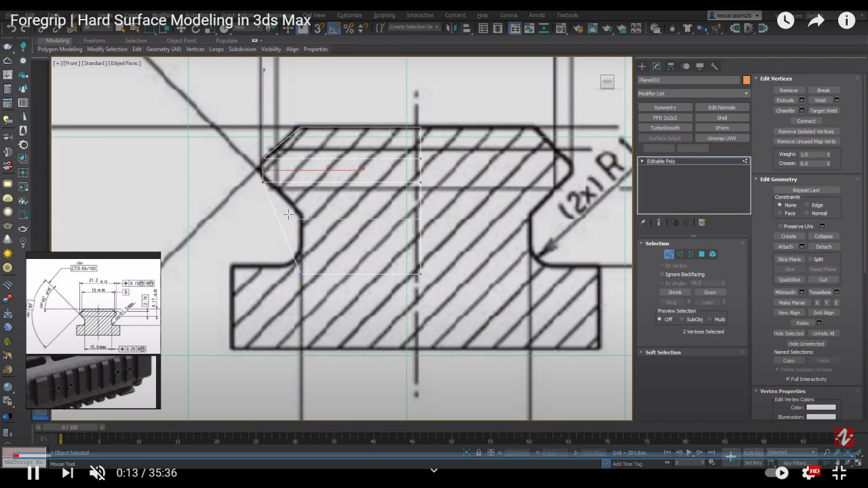868x488 pixels.
Task: Click the Front ViewCube face
Action: 607,82
